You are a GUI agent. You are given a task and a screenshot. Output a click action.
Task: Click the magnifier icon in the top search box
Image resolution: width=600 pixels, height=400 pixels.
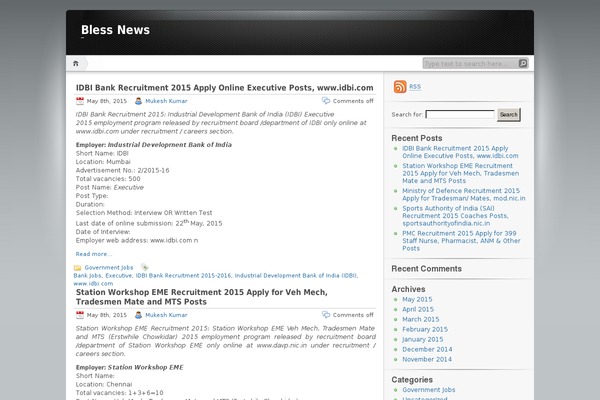click(x=523, y=64)
